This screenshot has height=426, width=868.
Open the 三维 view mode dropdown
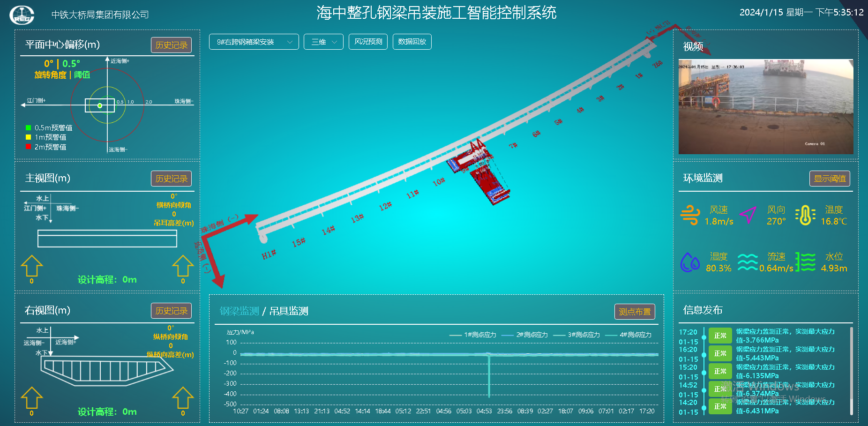323,42
